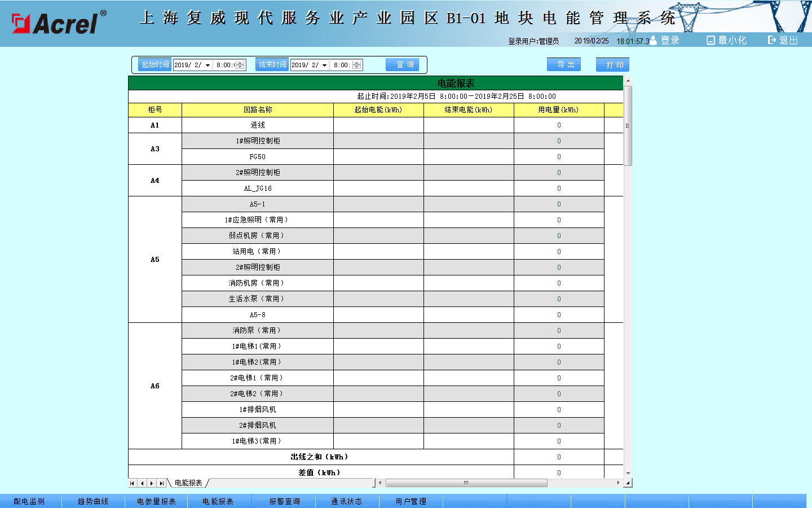812x508 pixels.
Task: Click vertical scrollbar up arrow
Action: pos(628,81)
